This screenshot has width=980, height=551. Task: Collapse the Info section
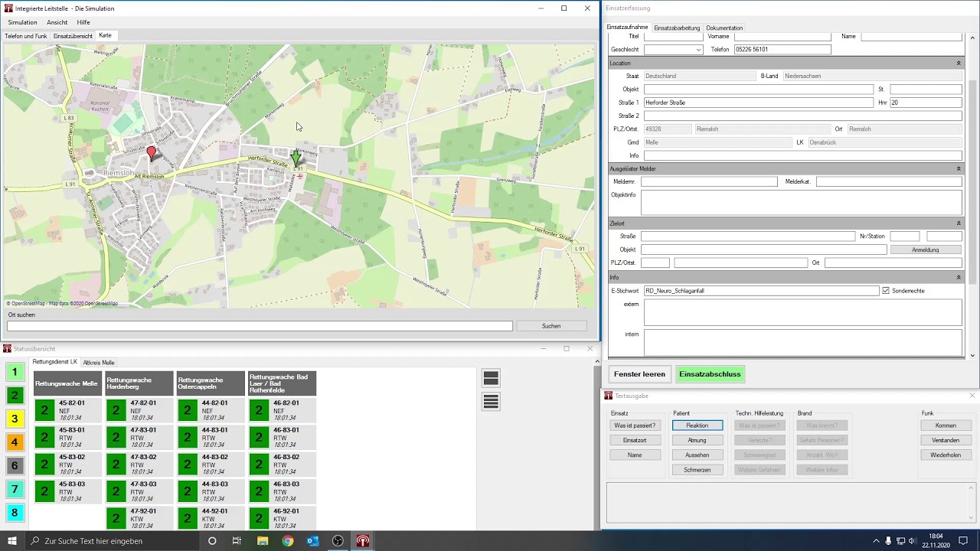tap(958, 277)
